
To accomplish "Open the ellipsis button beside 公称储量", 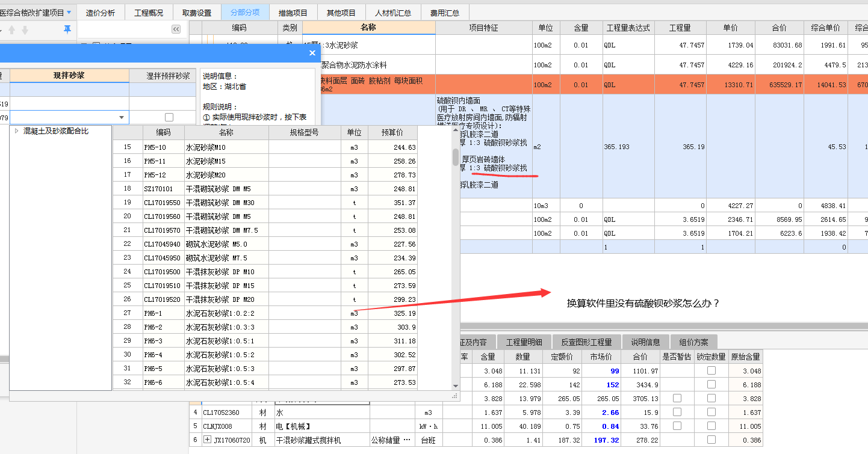I will pyautogui.click(x=407, y=440).
